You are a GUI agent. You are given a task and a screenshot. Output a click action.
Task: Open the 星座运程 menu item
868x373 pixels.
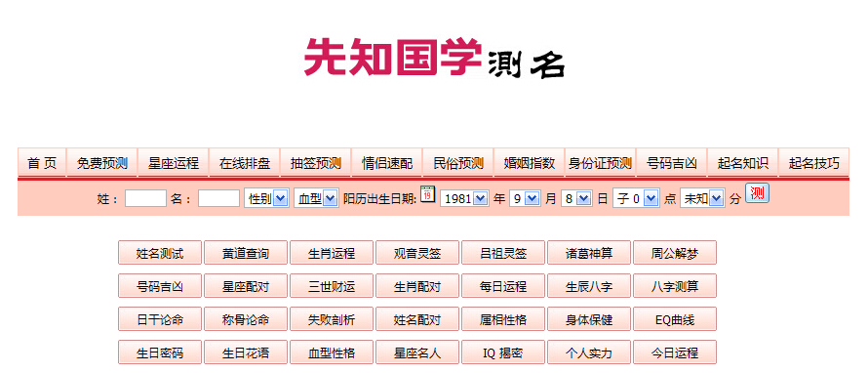pos(174,163)
